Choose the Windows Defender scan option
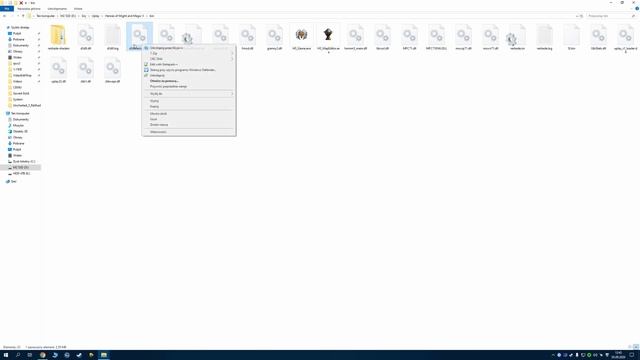 (189, 70)
